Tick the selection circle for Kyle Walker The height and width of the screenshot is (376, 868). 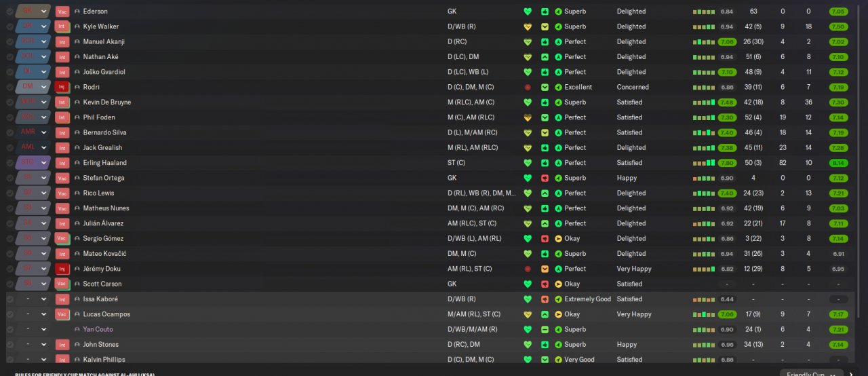[x=9, y=26]
